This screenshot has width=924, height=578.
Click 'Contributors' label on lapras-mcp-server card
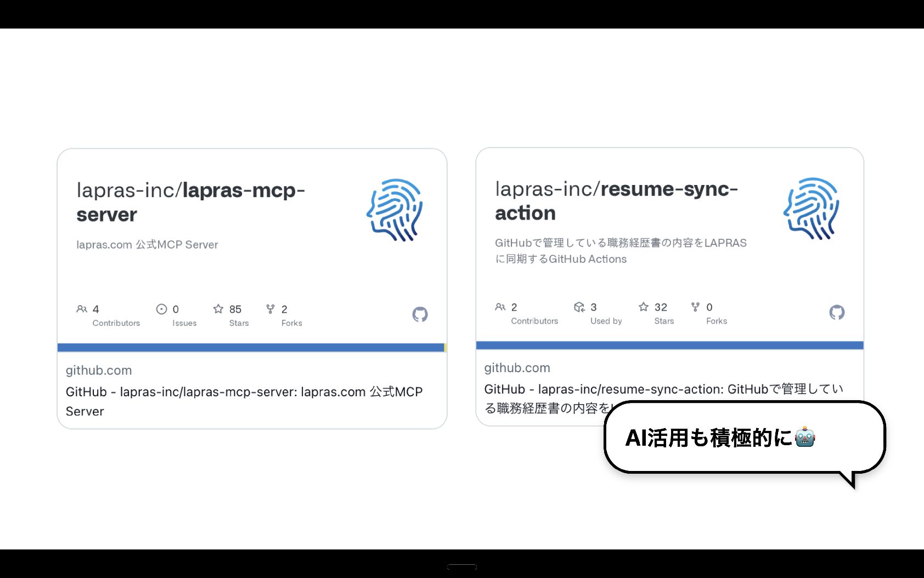[116, 323]
